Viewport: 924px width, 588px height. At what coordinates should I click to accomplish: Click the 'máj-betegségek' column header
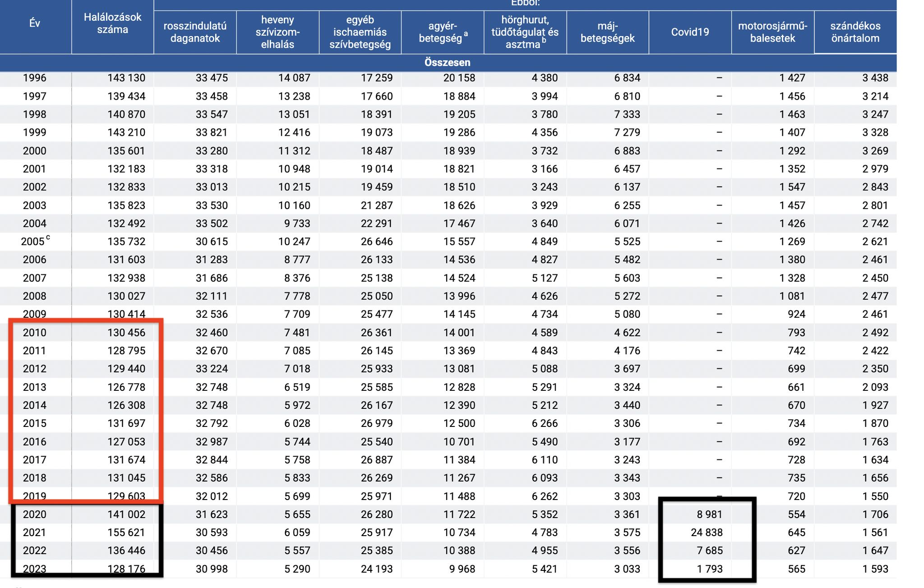coord(608,32)
